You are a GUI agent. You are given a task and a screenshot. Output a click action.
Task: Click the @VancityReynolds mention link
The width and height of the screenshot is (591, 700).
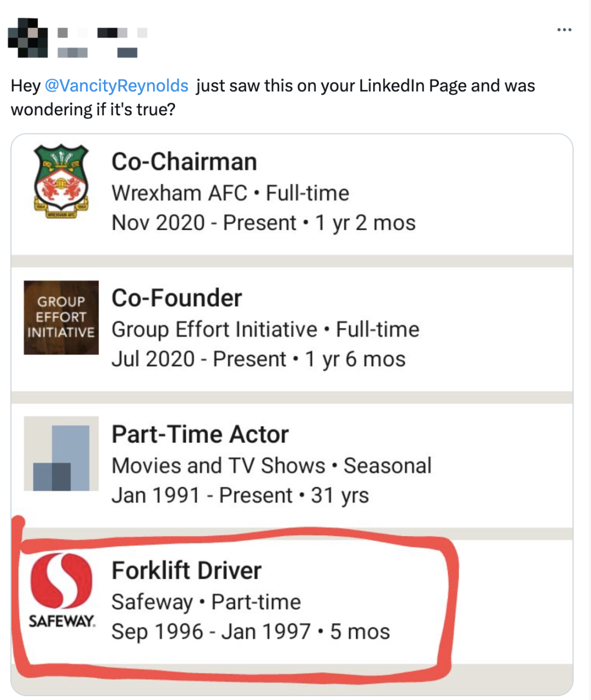pos(116,86)
